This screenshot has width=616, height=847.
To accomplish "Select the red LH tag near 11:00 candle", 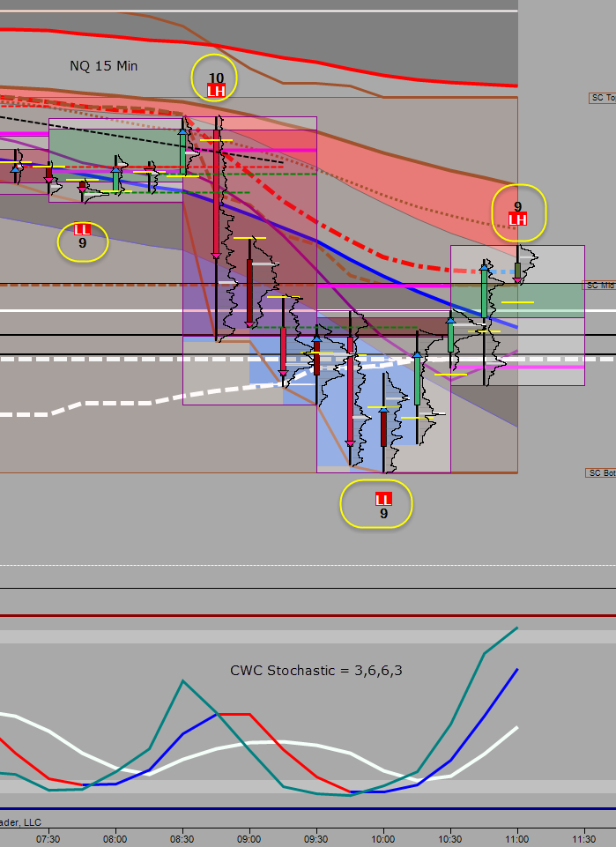I will pos(517,219).
